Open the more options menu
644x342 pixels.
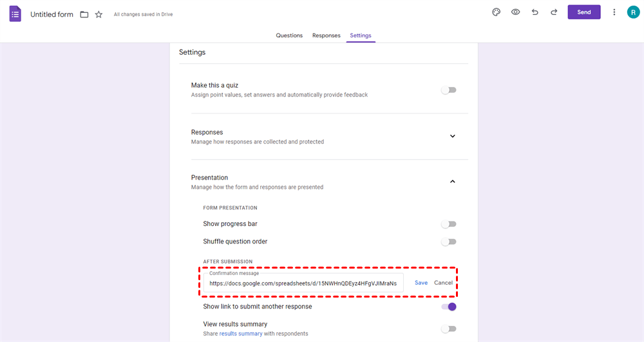614,12
